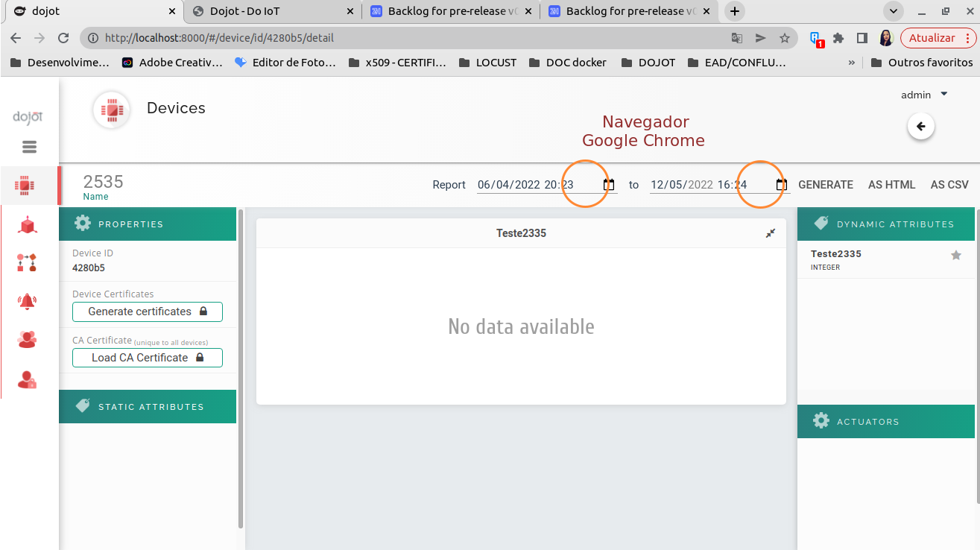This screenshot has width=980, height=550.
Task: Export the report AS CSV
Action: pos(949,184)
